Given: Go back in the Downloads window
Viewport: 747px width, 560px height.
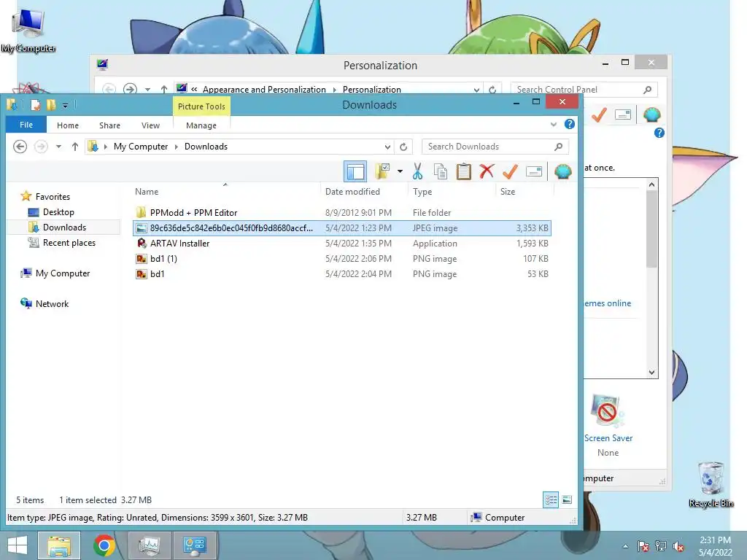Looking at the screenshot, I should tap(20, 147).
